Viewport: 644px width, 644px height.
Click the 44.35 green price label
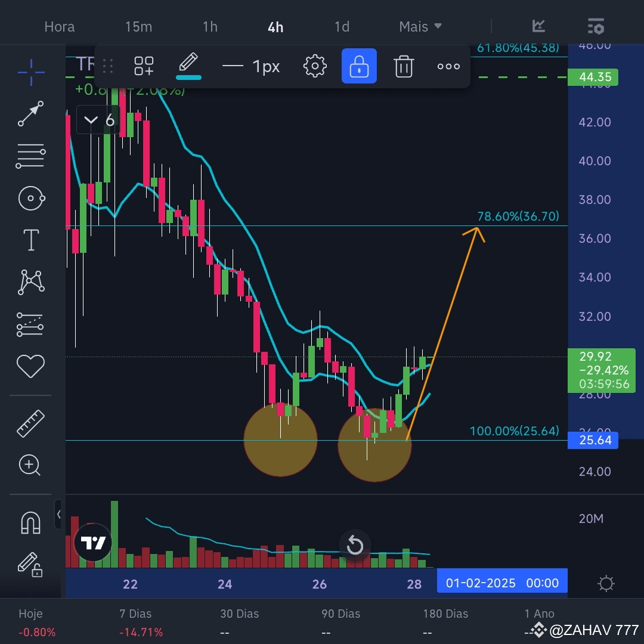(593, 77)
